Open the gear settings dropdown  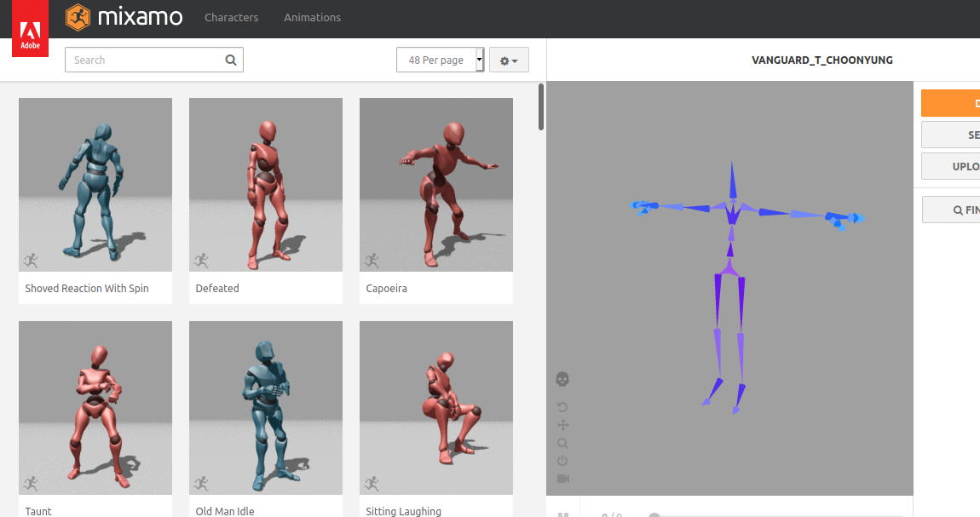click(508, 60)
